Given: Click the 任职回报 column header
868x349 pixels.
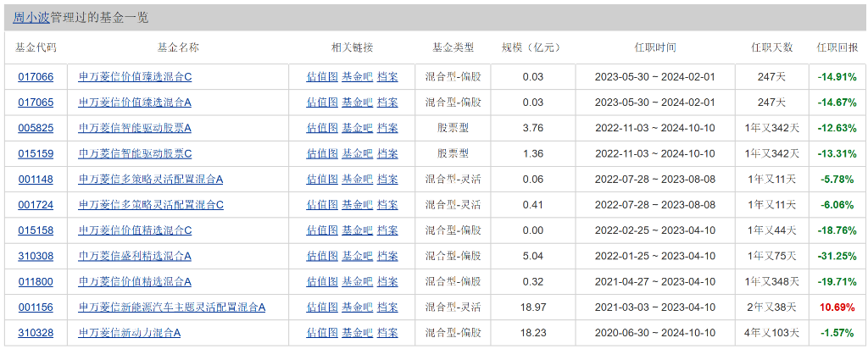Looking at the screenshot, I should pos(837,47).
